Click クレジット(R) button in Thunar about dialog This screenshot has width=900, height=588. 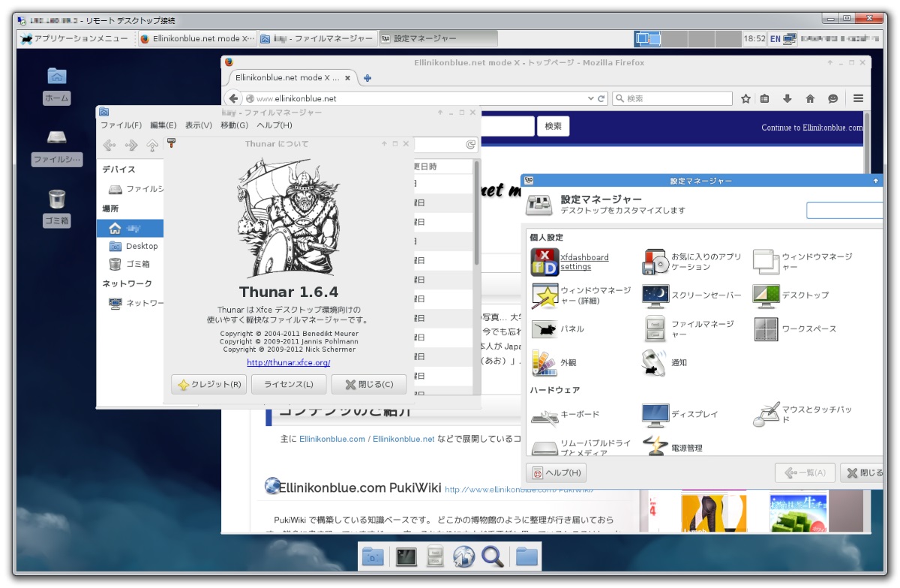[209, 385]
